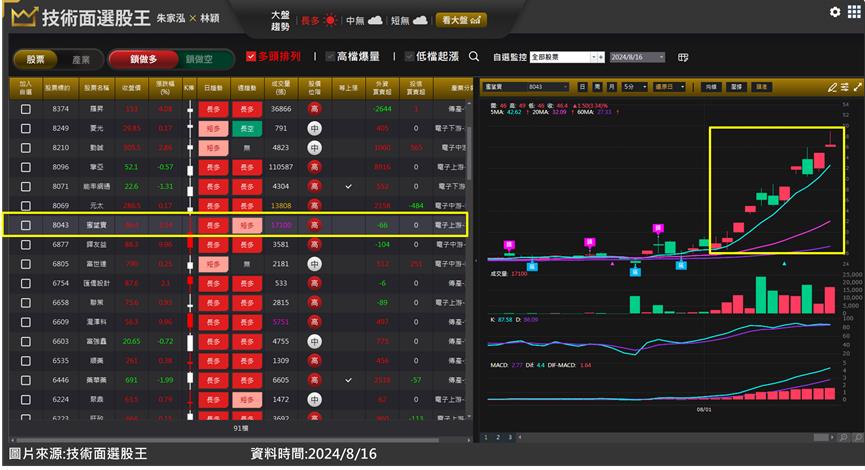The image size is (865, 470).
Task: Click the grid layout icon at top right
Action: 853,12
